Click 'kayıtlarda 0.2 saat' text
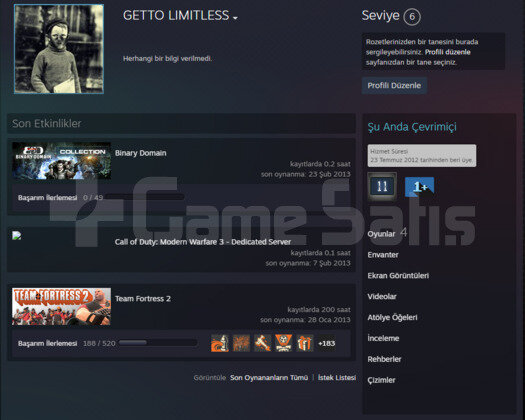 (320, 164)
